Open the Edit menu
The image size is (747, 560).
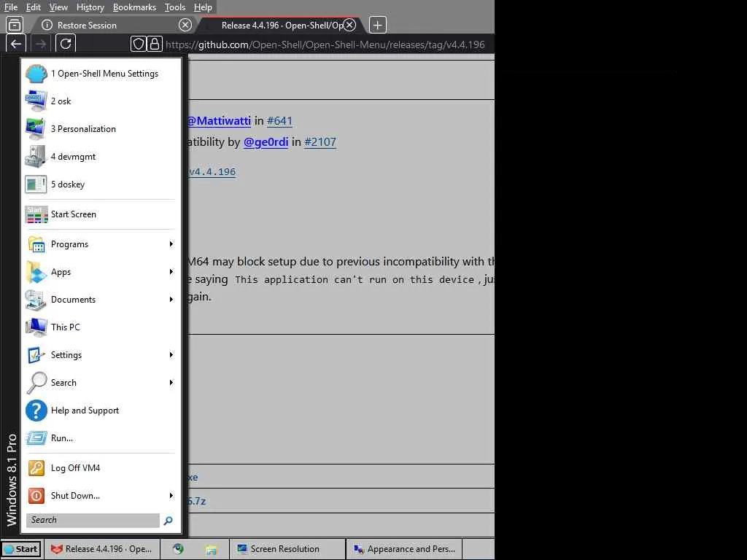click(33, 7)
